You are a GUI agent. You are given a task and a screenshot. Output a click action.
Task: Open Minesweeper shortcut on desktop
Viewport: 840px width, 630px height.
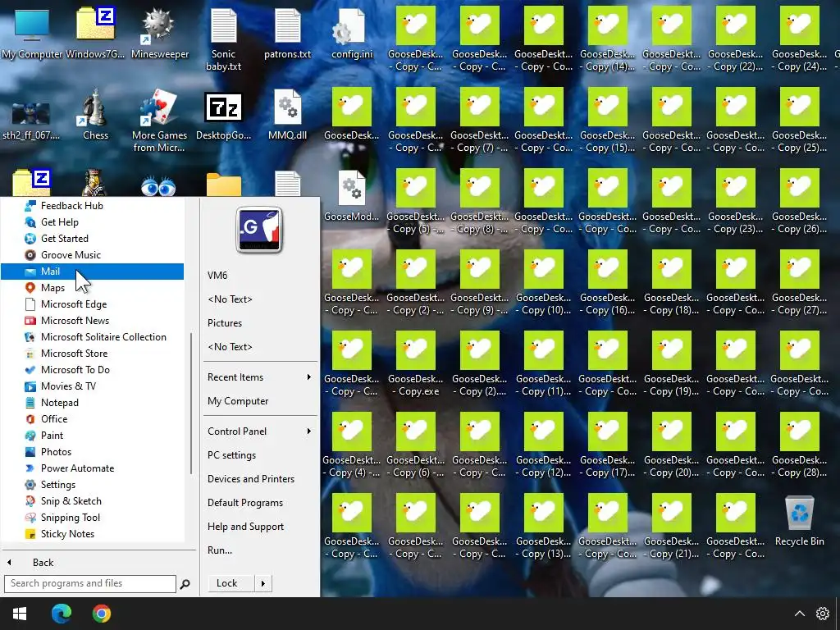[160, 33]
